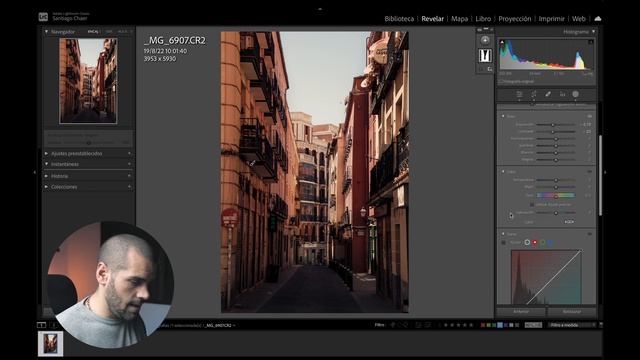Click the left panel collapse arrow
Screen dimensions: 640x360
(34, 172)
